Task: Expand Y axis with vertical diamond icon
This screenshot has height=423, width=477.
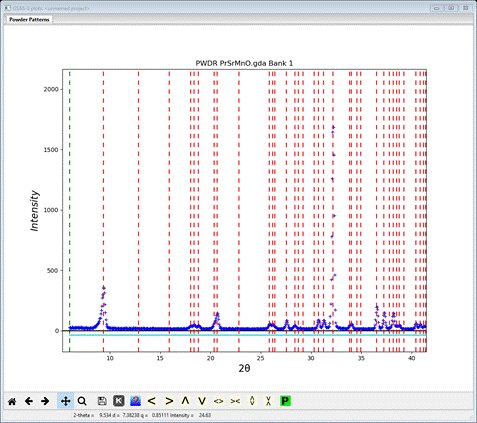Action: tap(252, 401)
